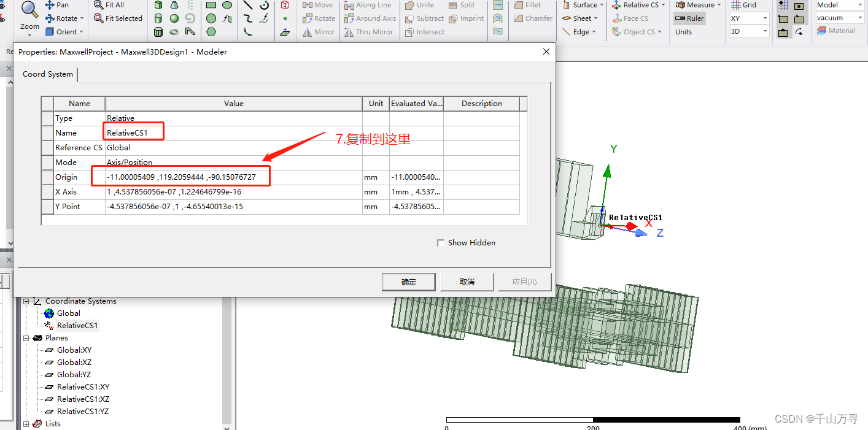Screen dimensions: 868x430
Task: Collapse the Planes tree node
Action: point(26,338)
